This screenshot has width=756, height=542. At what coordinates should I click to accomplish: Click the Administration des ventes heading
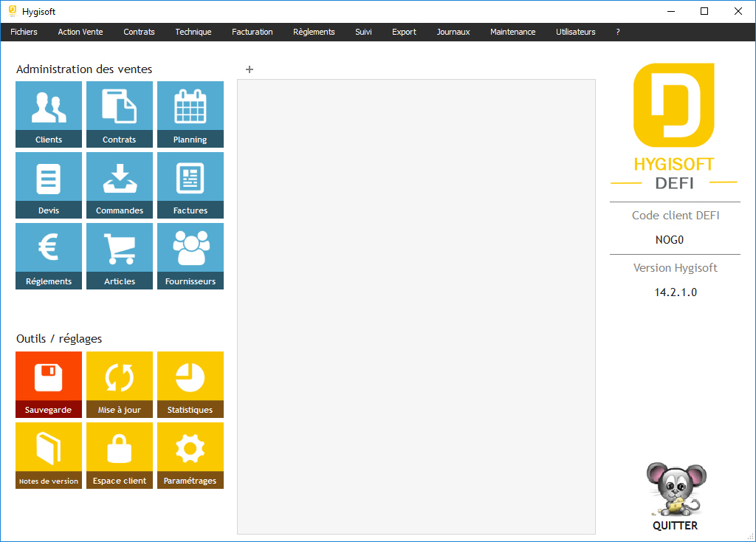tap(84, 69)
